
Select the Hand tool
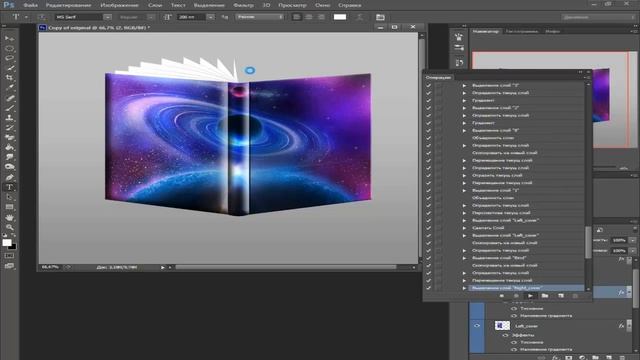click(9, 217)
